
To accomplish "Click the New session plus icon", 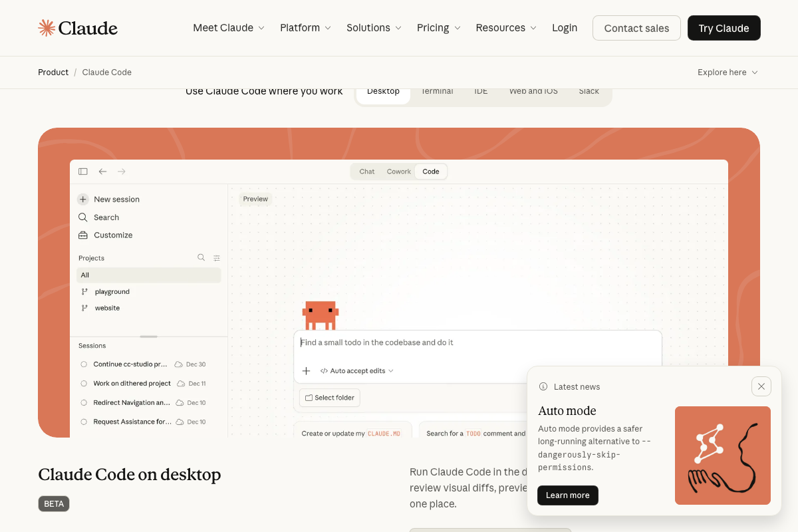I will [82, 199].
